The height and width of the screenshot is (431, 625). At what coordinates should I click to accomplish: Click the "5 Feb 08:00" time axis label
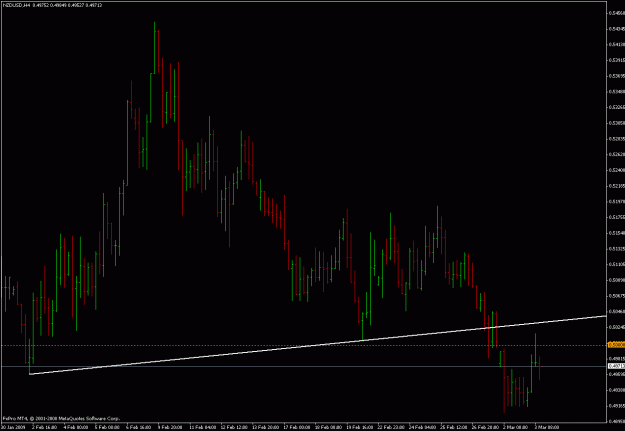[107, 427]
